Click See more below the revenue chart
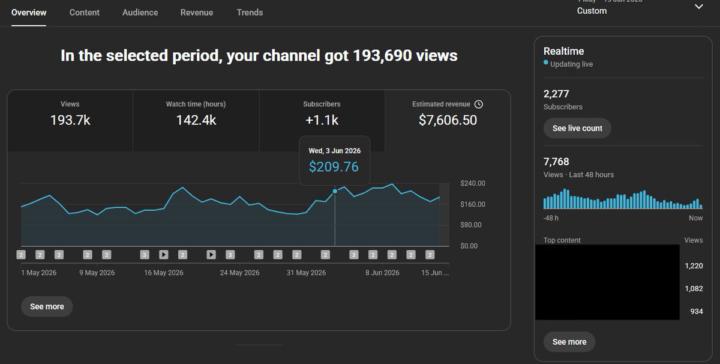This screenshot has height=364, width=720. (x=47, y=307)
